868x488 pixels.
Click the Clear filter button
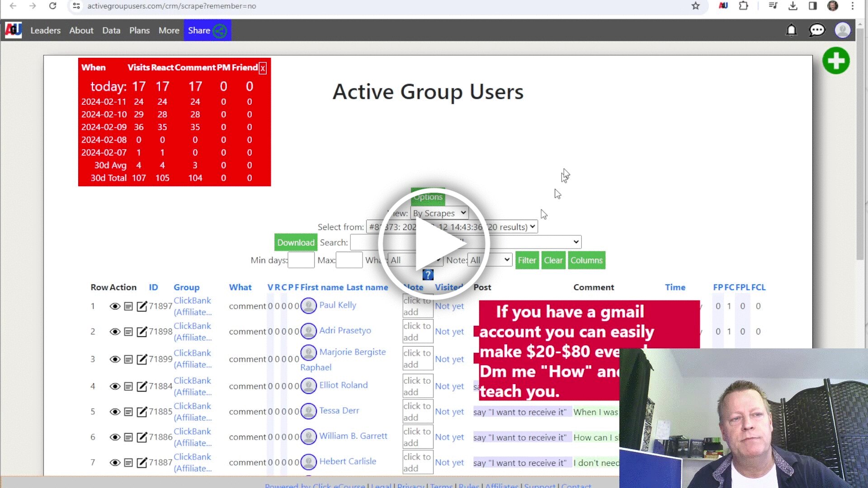[x=553, y=260]
